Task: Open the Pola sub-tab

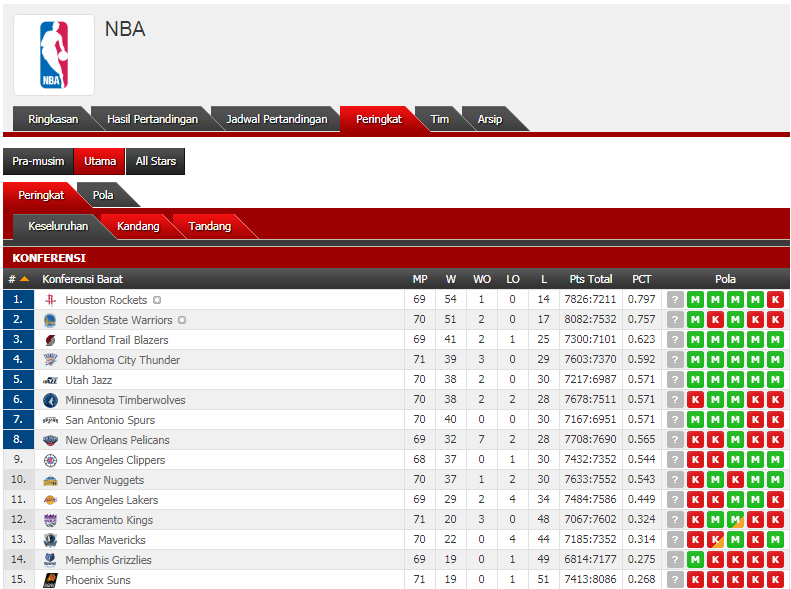Action: tap(103, 195)
